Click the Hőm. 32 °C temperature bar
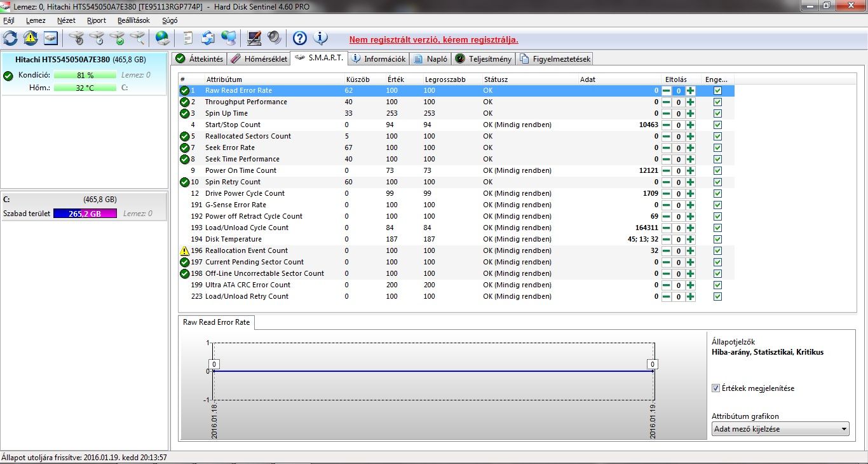This screenshot has width=868, height=464. coord(85,88)
